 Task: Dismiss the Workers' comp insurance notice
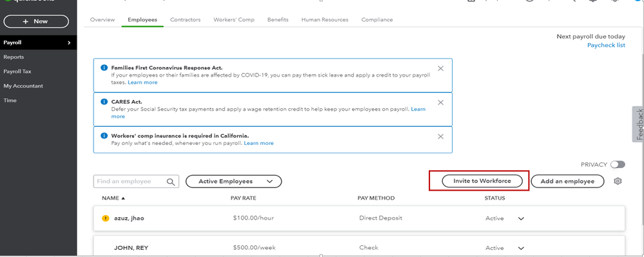coord(441,137)
